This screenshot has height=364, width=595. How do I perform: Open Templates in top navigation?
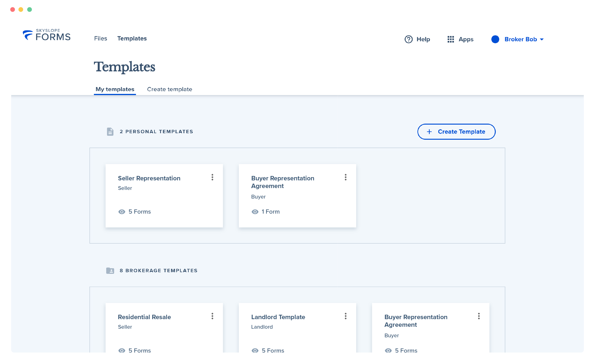132,38
